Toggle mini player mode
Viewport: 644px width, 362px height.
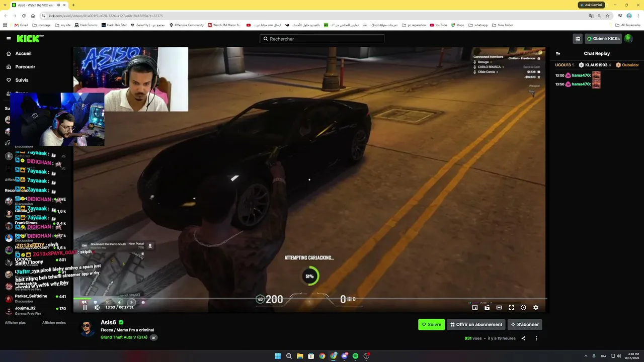click(474, 307)
